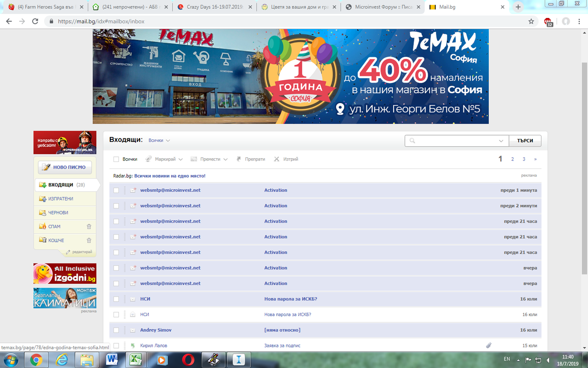Switch to the АБВ (241 непрочетени) tab
Screen dimensions: 588x368
click(x=130, y=7)
